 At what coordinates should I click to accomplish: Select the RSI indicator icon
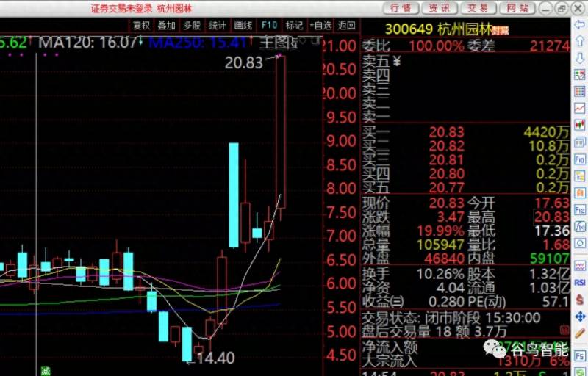click(x=580, y=283)
